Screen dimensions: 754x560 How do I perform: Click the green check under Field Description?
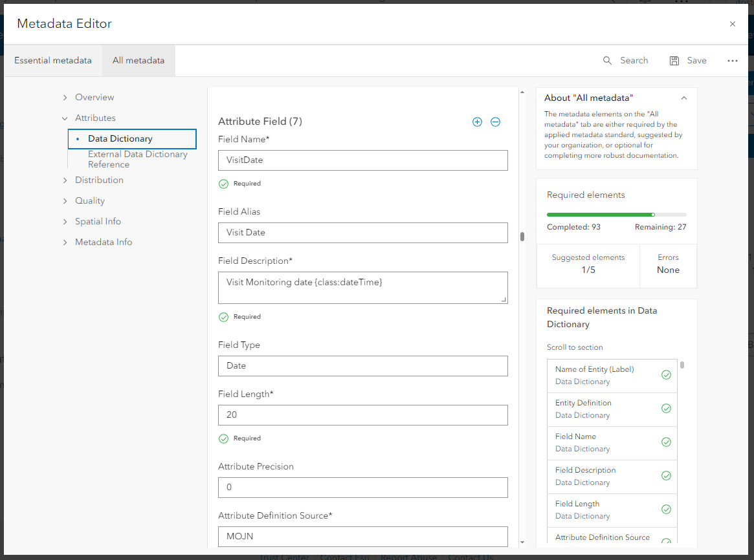[x=223, y=317]
